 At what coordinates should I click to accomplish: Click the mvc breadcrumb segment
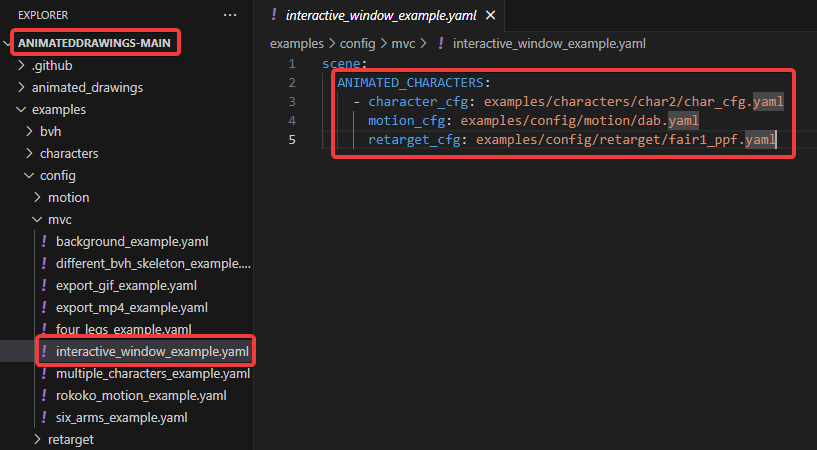tap(403, 43)
